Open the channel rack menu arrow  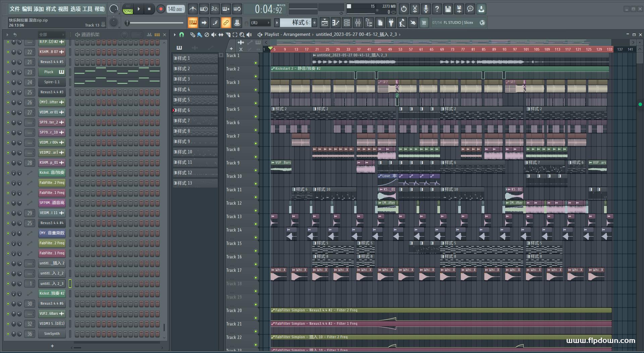pos(7,35)
